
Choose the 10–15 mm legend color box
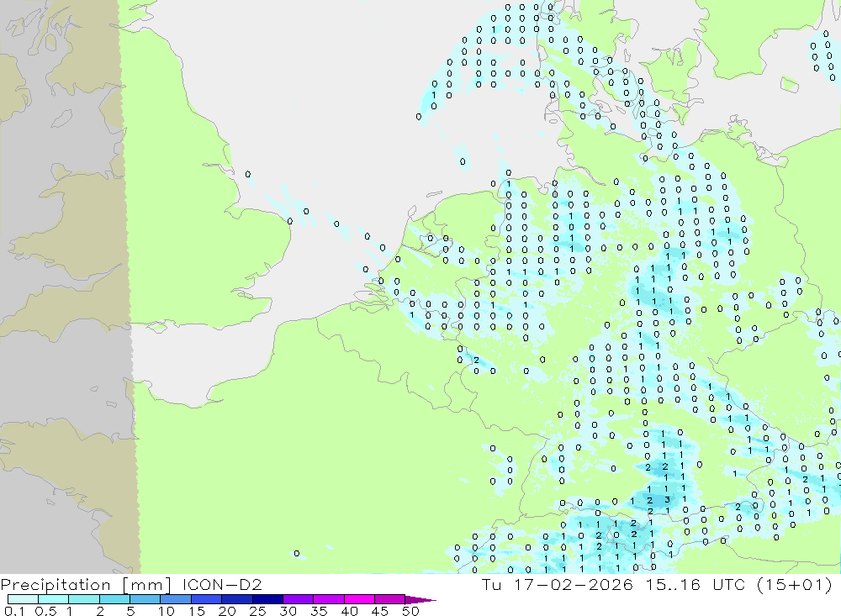pos(176,599)
